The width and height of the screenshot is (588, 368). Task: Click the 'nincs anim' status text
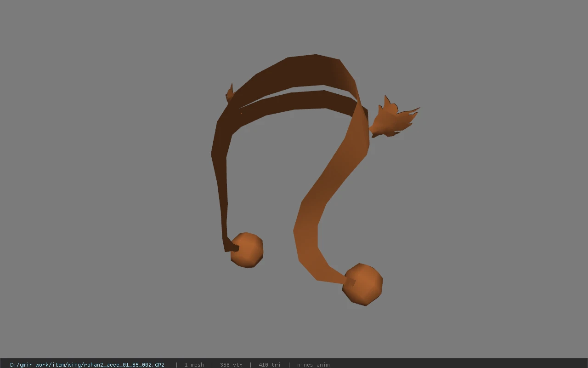(313, 365)
